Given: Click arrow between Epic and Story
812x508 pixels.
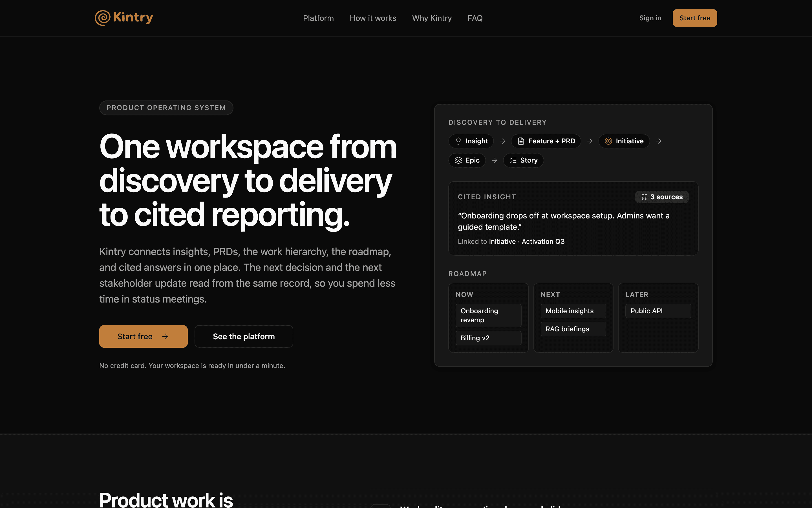Looking at the screenshot, I should pyautogui.click(x=494, y=160).
